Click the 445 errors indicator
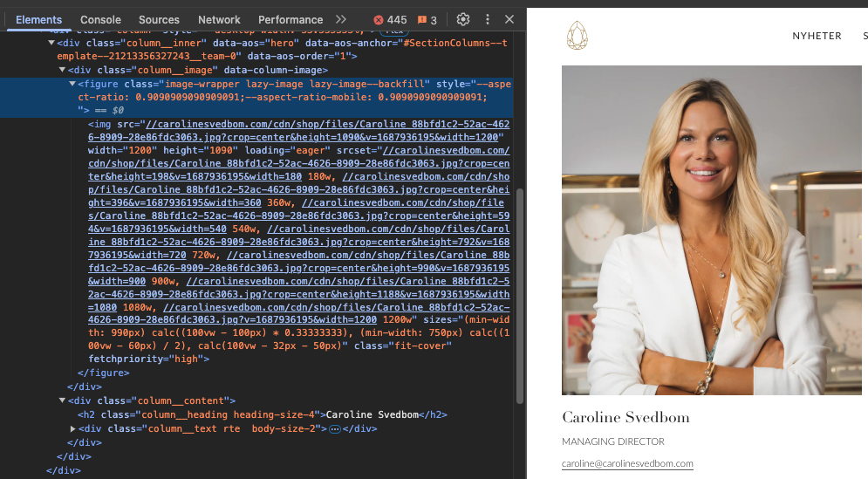Viewport: 868px width, 479px height. pos(390,20)
